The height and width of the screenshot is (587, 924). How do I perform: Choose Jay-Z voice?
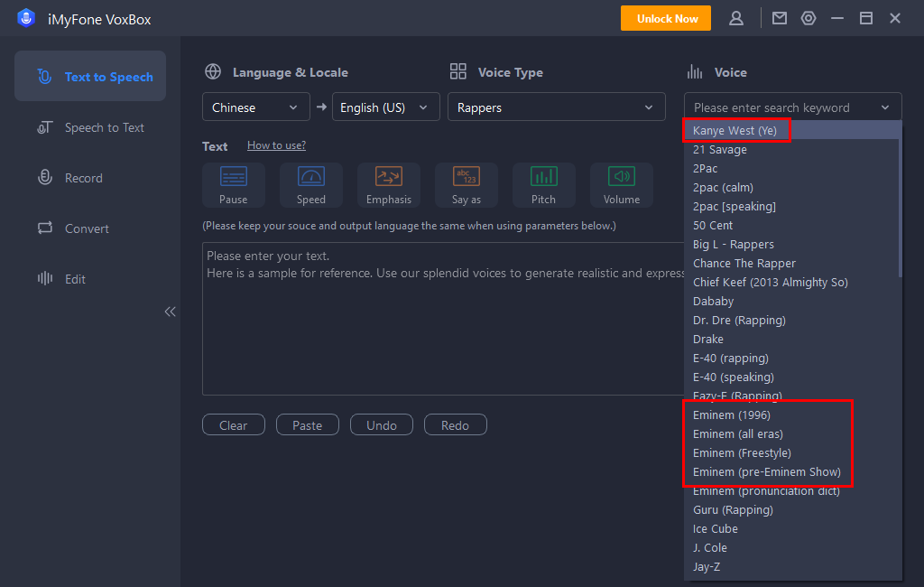[x=792, y=566]
